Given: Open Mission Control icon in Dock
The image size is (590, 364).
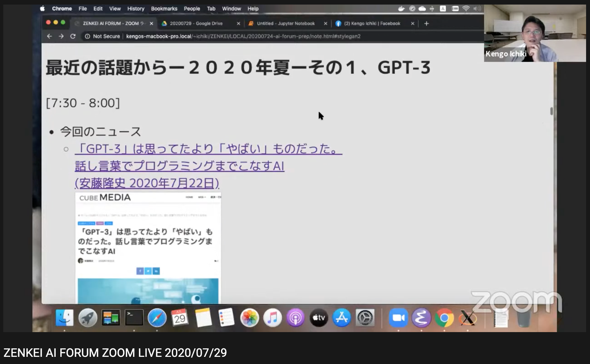Looking at the screenshot, I should [x=111, y=318].
